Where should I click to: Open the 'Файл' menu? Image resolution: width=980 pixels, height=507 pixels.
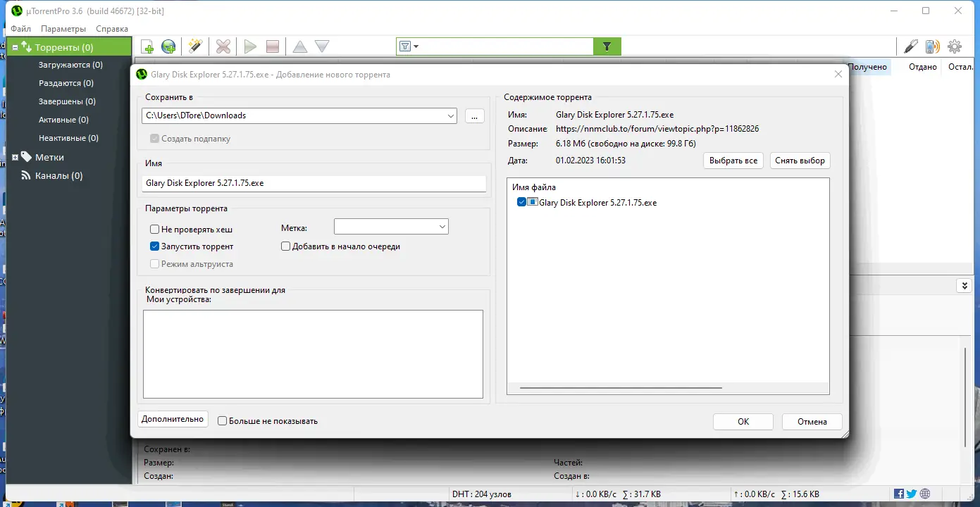tap(20, 28)
